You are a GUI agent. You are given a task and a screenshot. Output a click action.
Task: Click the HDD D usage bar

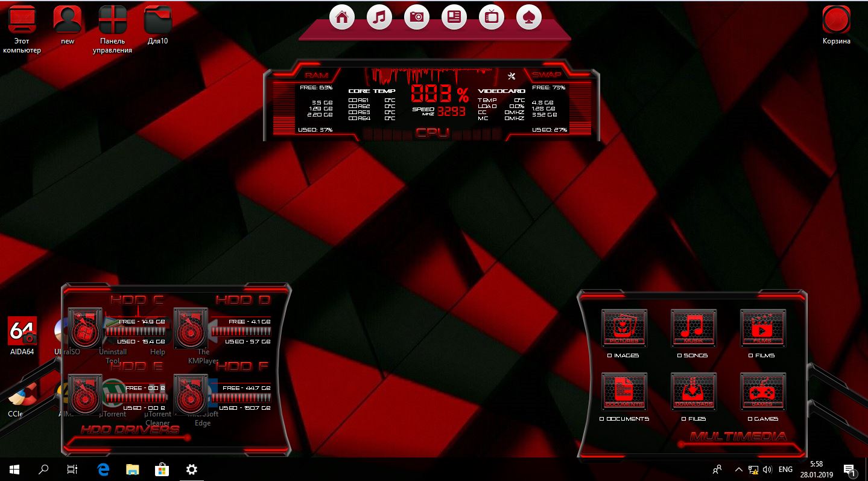coord(241,331)
